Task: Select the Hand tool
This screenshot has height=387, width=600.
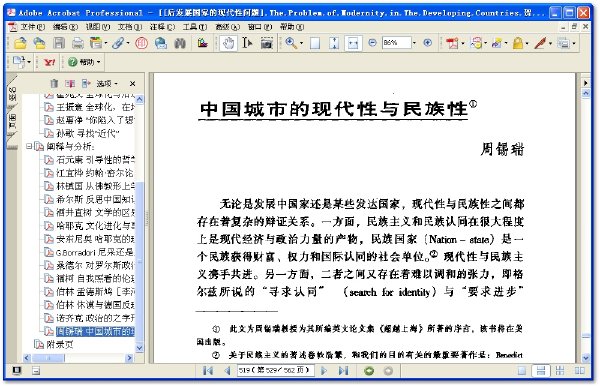Action: 228,43
